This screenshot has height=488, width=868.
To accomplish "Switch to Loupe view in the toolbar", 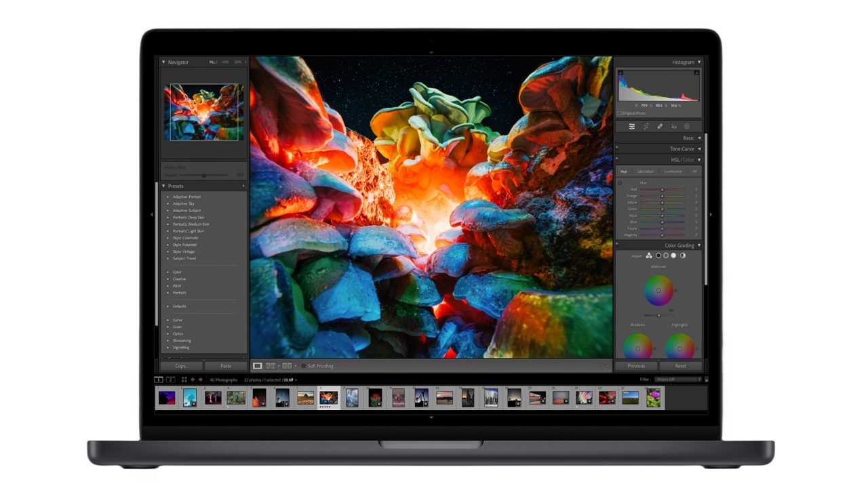I will [258, 366].
